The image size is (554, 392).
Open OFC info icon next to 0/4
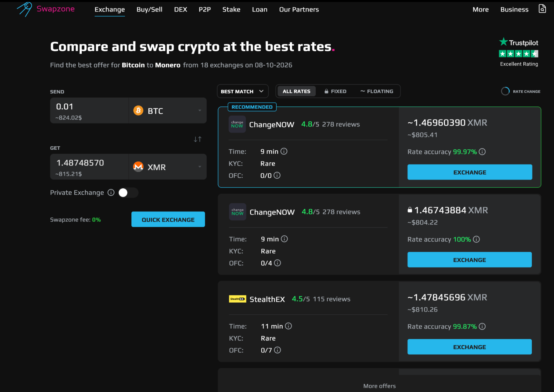(277, 263)
